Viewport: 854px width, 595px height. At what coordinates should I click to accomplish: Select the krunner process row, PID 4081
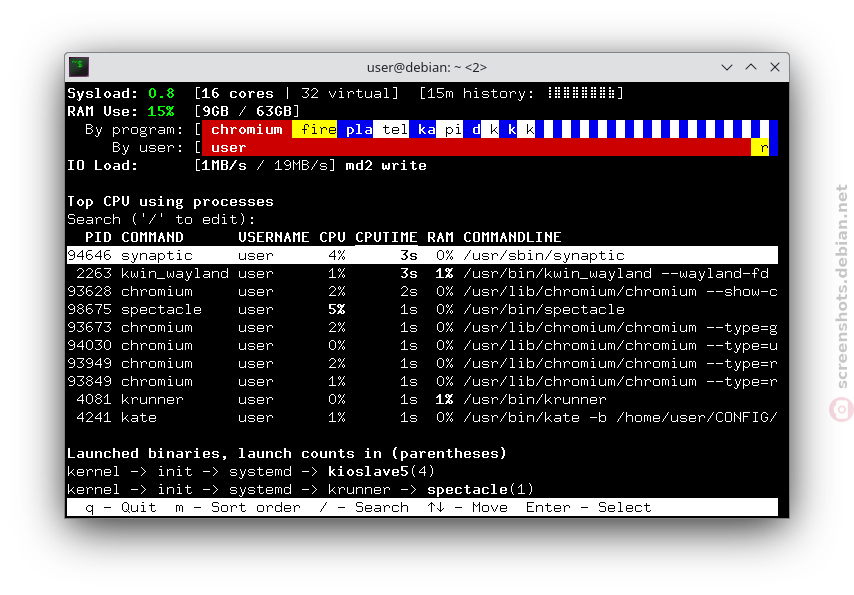coord(422,399)
